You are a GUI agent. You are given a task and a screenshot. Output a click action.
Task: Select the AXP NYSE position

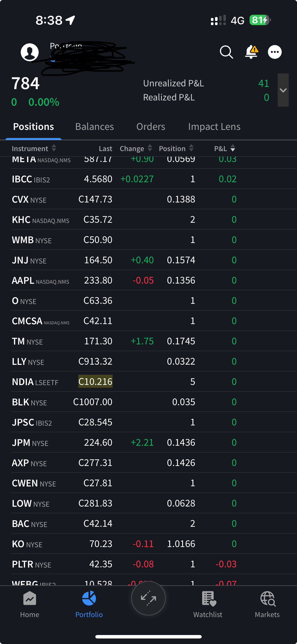click(148, 462)
